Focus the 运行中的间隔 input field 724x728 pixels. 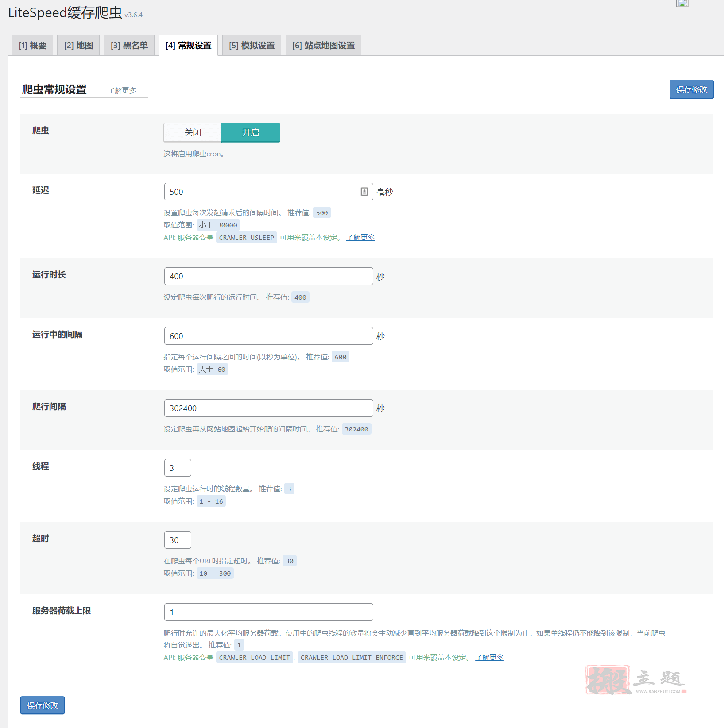tap(268, 336)
